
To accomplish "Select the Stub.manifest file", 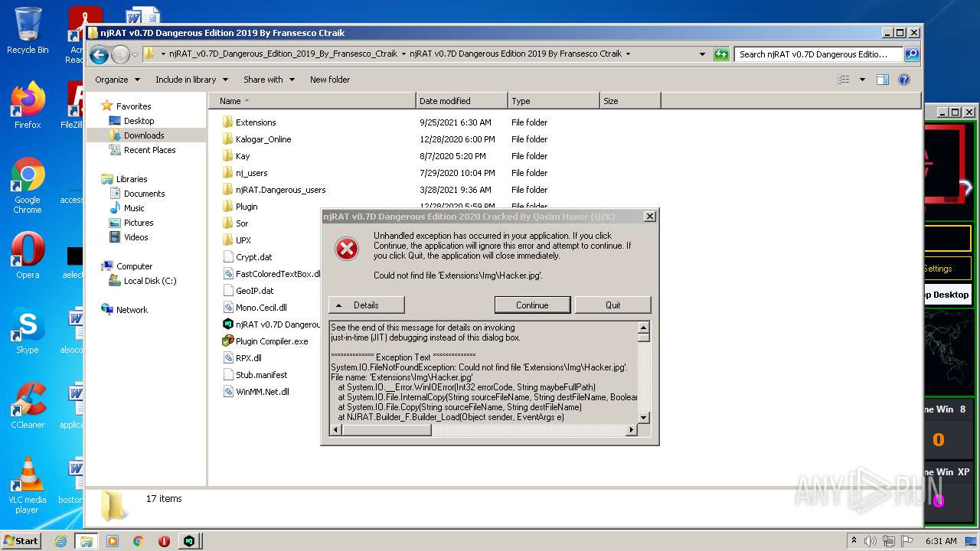I will click(254, 375).
